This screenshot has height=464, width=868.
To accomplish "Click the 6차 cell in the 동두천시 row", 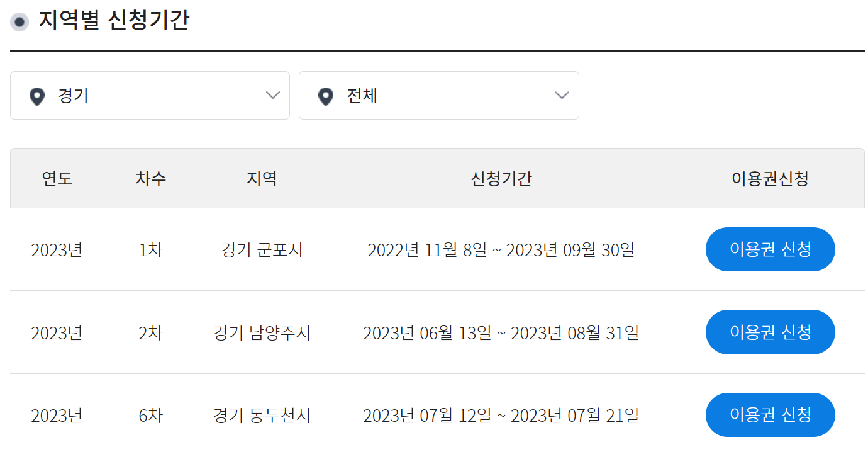I will [150, 415].
